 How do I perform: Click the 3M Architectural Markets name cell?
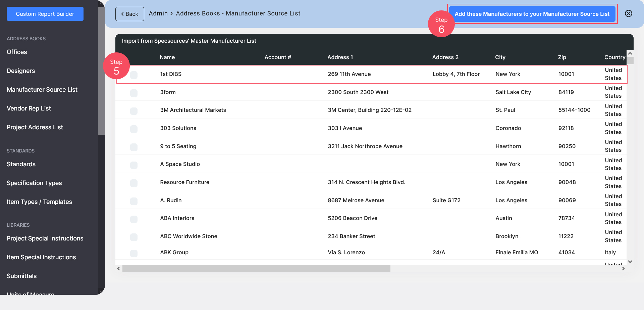click(193, 110)
